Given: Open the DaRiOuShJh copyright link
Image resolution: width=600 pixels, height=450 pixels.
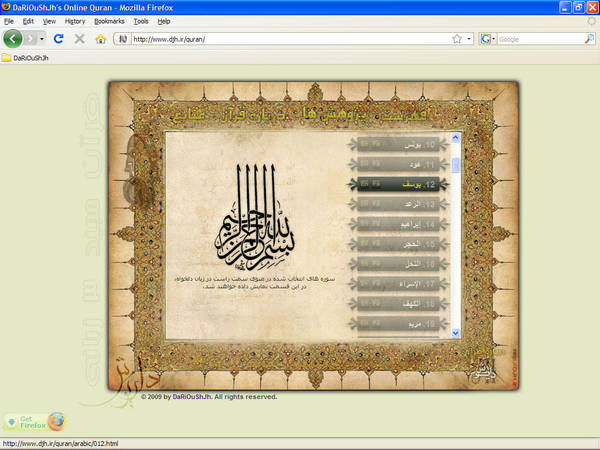Looking at the screenshot, I should click(x=192, y=397).
